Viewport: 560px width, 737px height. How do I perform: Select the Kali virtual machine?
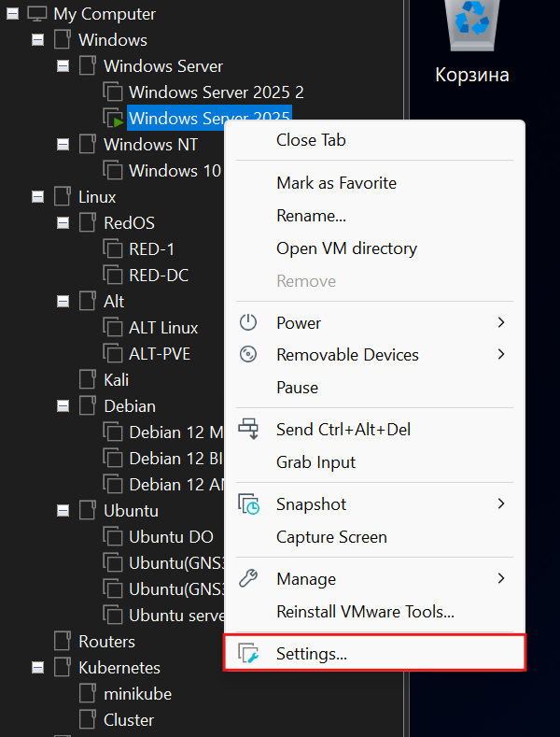point(117,380)
